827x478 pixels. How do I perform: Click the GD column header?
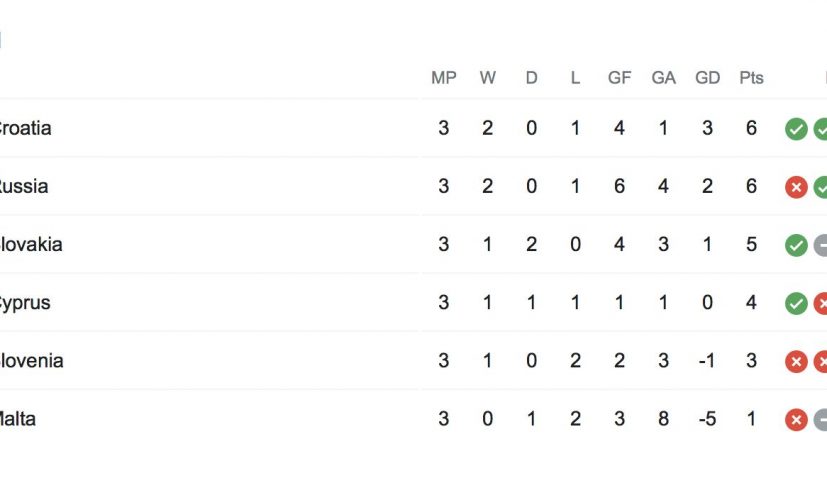[707, 78]
